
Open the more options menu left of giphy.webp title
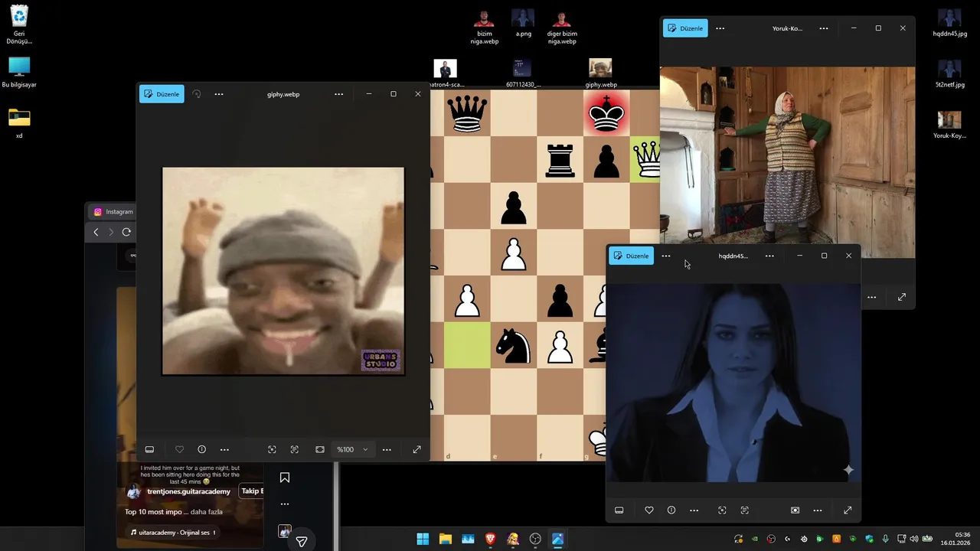(x=219, y=94)
